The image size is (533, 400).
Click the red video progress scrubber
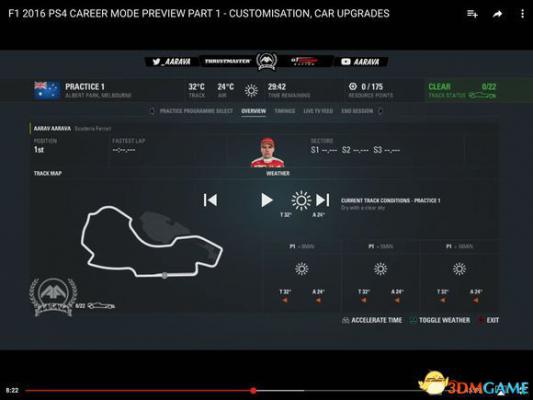point(253,390)
